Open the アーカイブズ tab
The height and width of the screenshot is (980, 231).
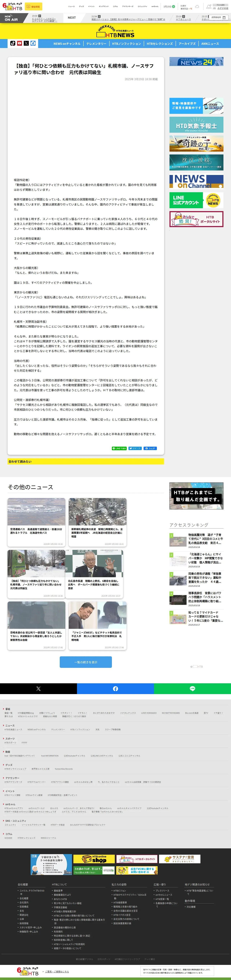[x=187, y=44]
